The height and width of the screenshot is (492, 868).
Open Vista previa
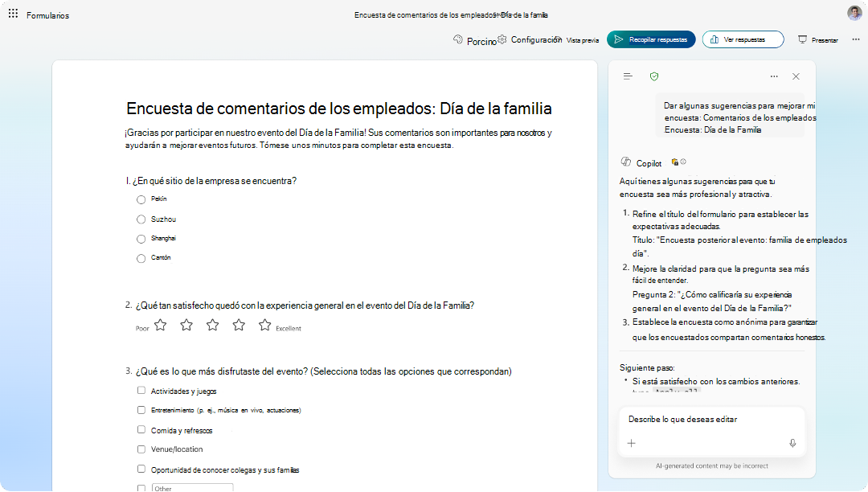tap(583, 40)
